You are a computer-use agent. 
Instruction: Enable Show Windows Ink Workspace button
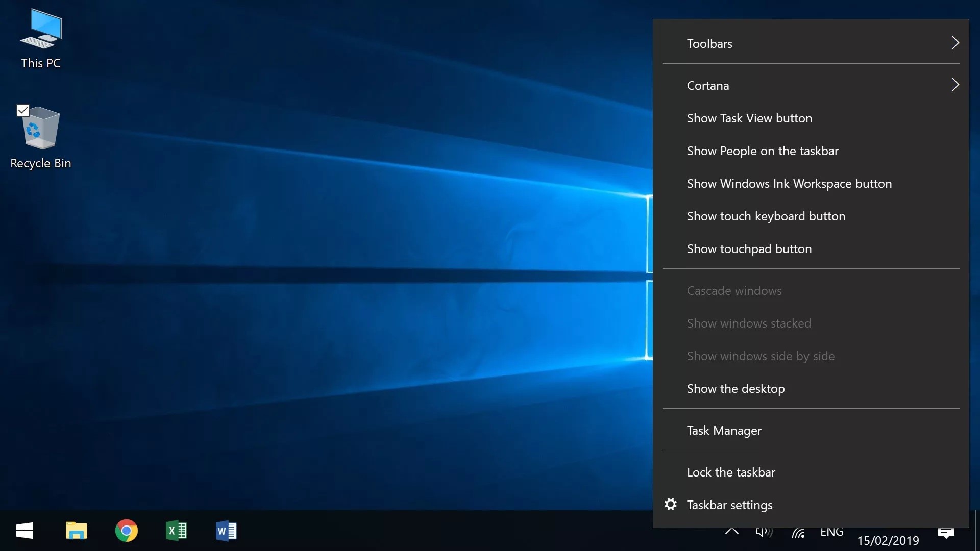[x=789, y=184]
